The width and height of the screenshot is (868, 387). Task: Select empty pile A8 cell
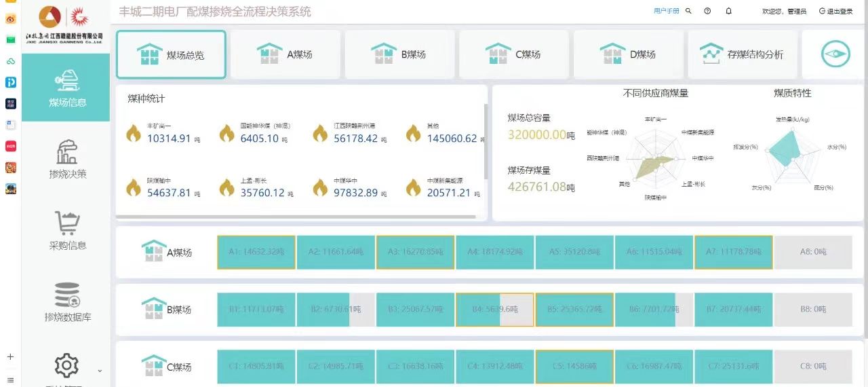click(x=812, y=252)
